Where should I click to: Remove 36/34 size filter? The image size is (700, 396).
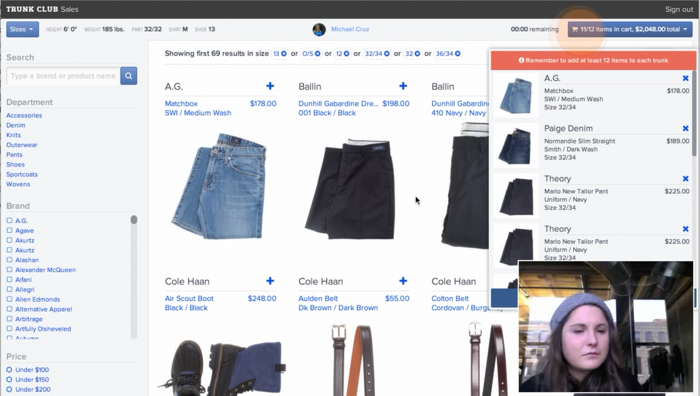(458, 54)
